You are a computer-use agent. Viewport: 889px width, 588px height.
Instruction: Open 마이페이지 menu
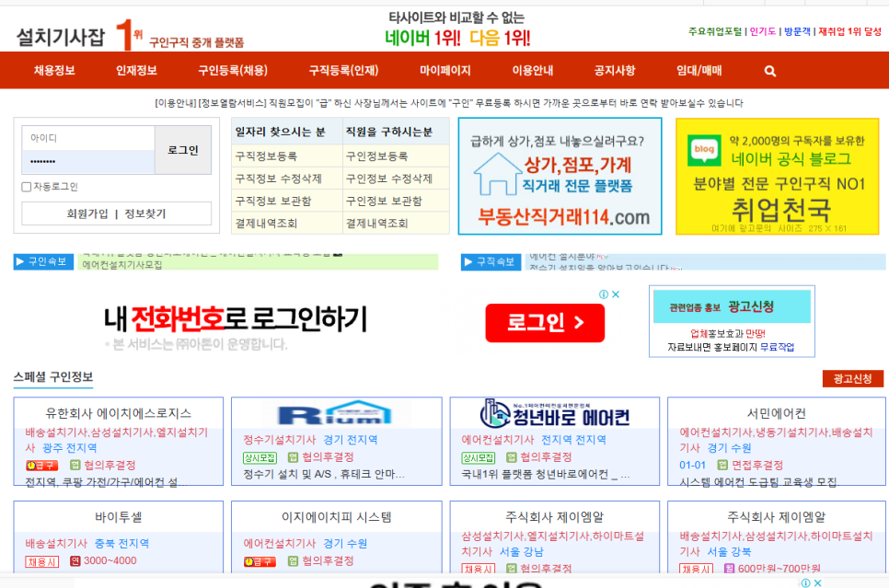(445, 70)
